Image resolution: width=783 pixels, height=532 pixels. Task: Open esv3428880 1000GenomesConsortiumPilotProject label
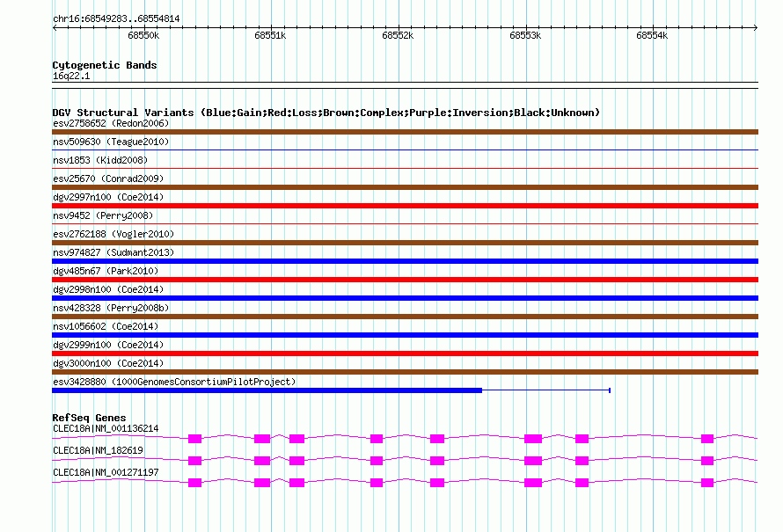(174, 382)
